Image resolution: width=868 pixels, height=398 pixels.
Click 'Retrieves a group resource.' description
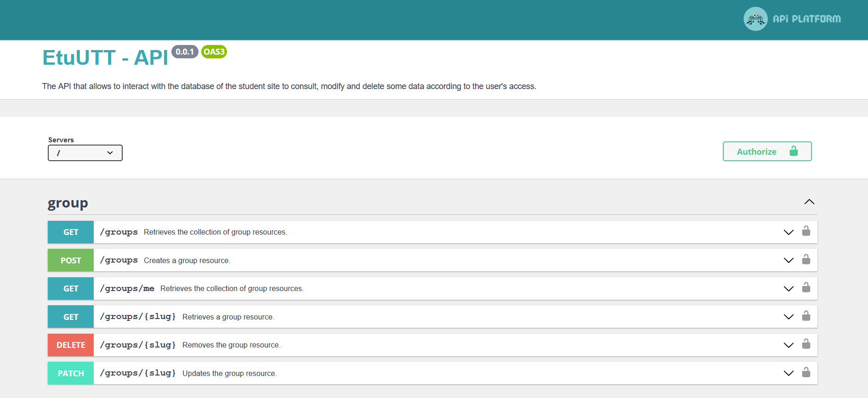click(x=228, y=317)
